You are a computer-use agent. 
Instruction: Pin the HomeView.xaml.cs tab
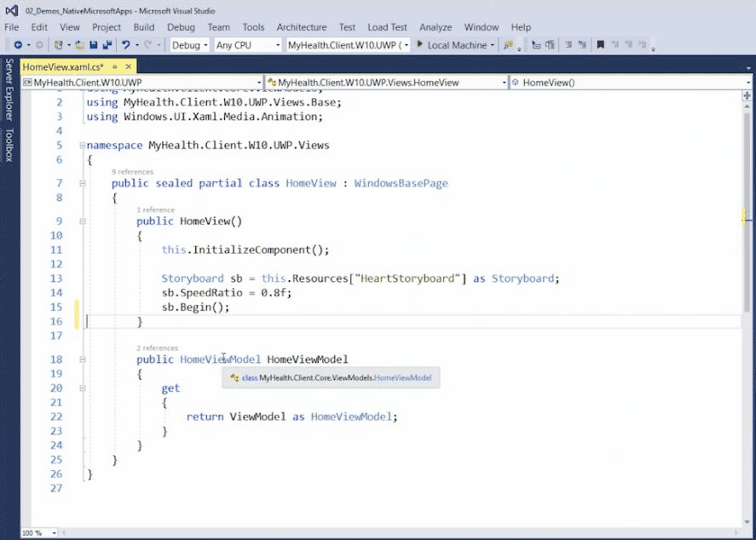coord(115,66)
